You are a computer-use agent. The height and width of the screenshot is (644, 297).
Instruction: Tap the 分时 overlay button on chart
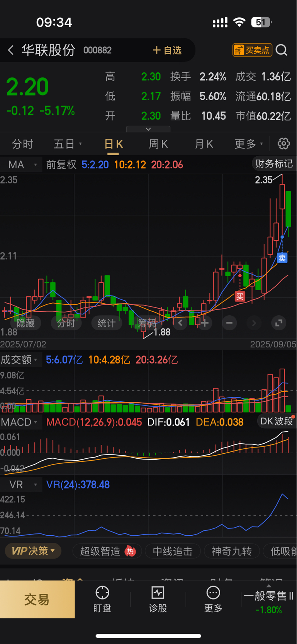tap(66, 323)
